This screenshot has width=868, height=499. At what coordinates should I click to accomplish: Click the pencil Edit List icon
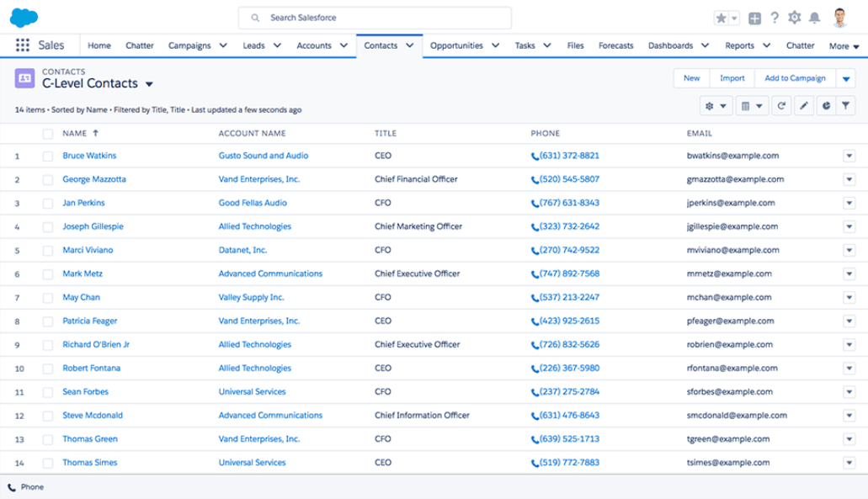804,106
